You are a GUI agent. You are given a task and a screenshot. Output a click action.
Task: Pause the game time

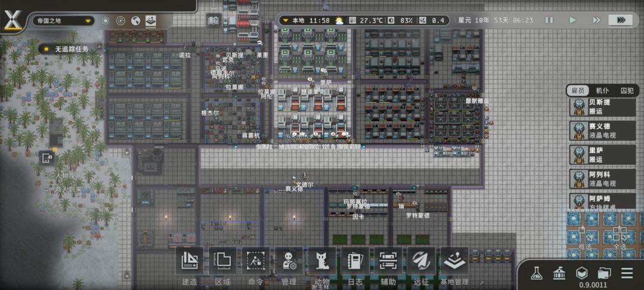pyautogui.click(x=549, y=20)
